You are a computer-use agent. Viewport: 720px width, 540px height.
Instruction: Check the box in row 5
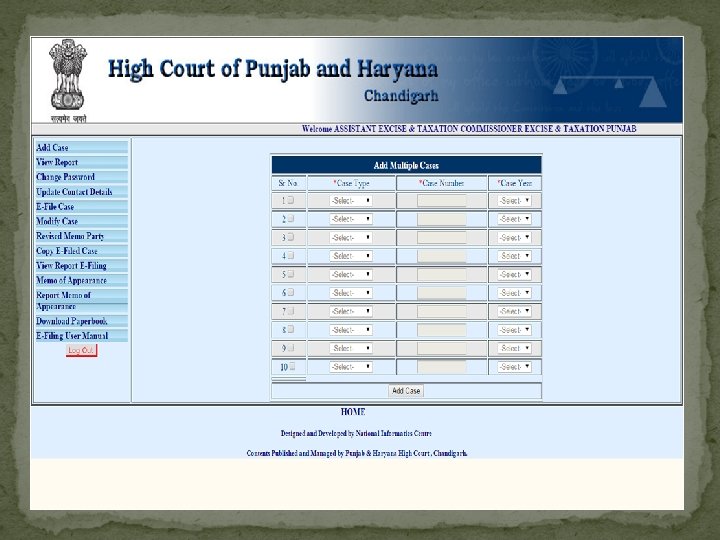[291, 274]
